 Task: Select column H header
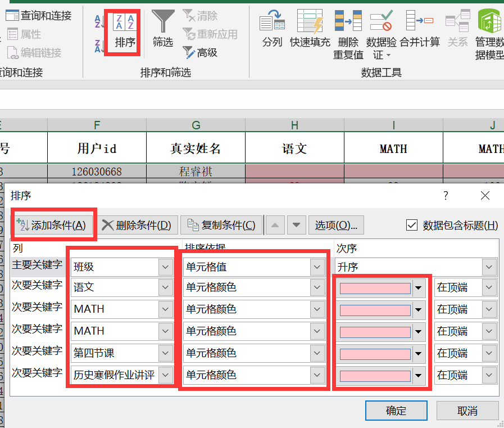point(294,125)
